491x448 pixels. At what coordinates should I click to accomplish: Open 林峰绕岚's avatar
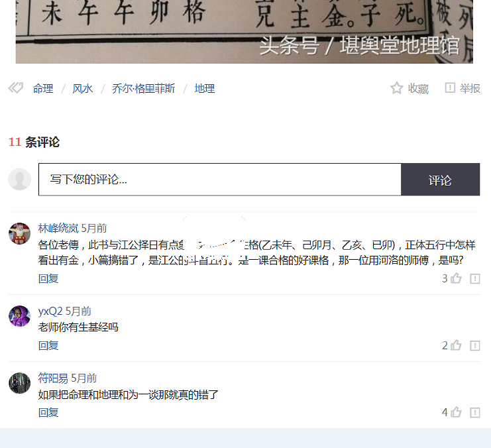pos(19,233)
